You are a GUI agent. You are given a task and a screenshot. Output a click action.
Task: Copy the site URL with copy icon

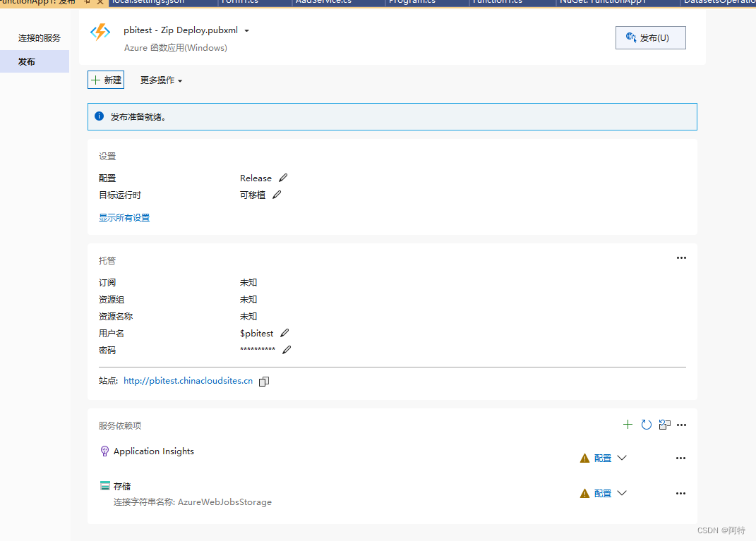[264, 382]
